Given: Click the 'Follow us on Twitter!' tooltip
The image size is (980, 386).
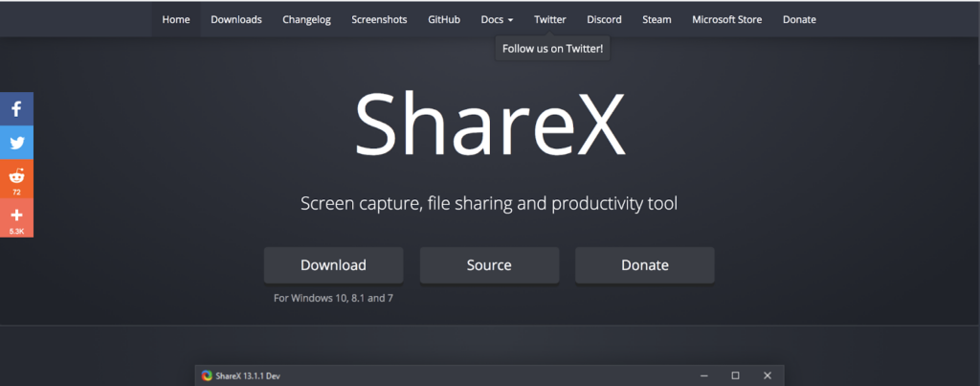Looking at the screenshot, I should point(552,49).
